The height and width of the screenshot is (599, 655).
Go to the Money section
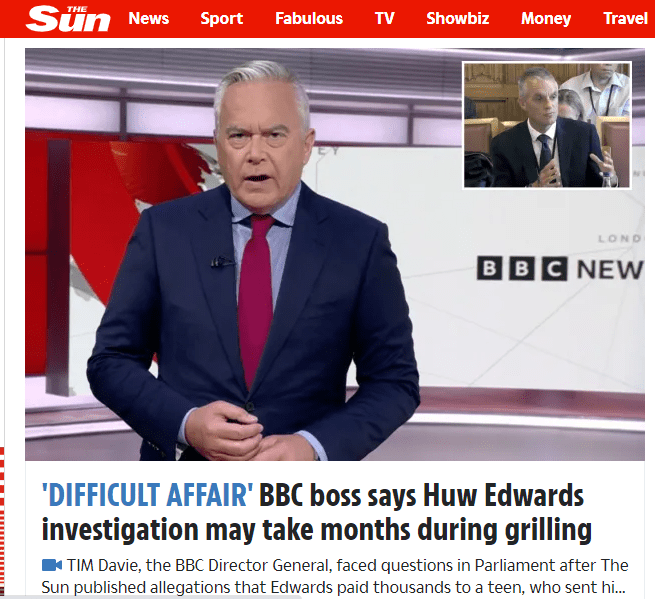coord(546,18)
